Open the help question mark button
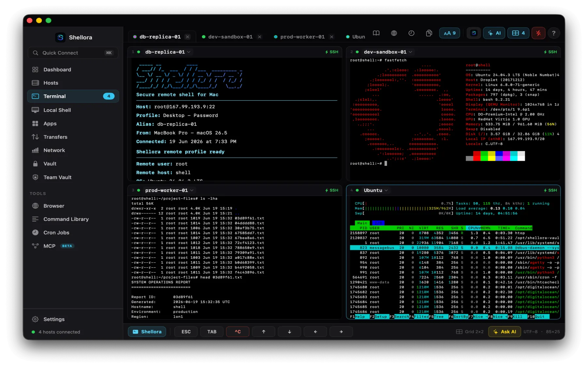The height and width of the screenshot is (368, 588). coord(554,33)
